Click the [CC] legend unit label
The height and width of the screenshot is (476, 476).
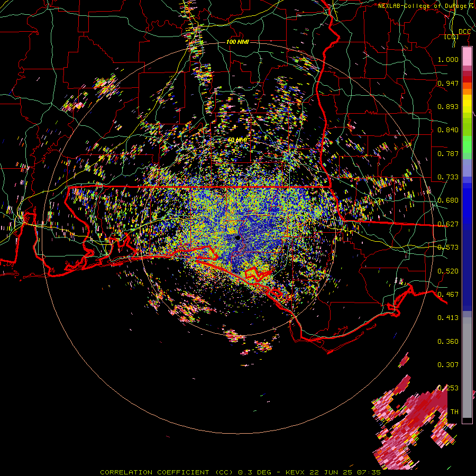point(452,36)
